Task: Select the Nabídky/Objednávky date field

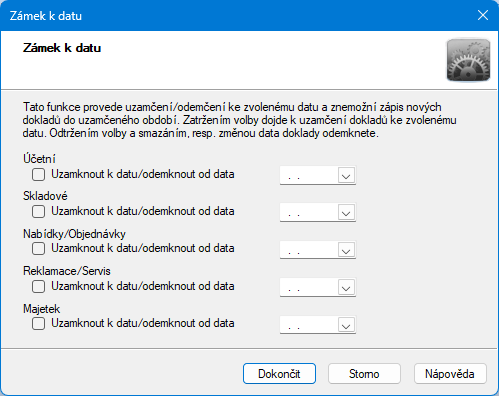Action: click(x=309, y=250)
